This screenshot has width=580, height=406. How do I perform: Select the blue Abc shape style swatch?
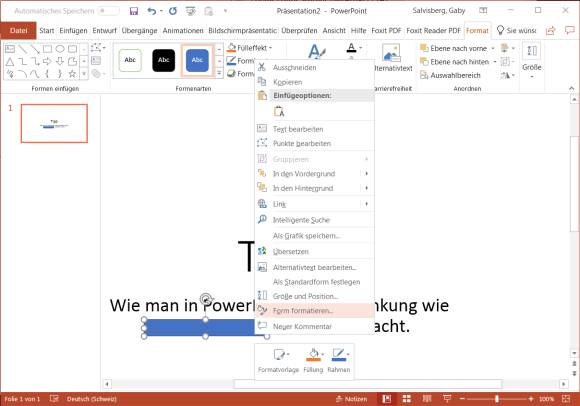click(x=197, y=60)
